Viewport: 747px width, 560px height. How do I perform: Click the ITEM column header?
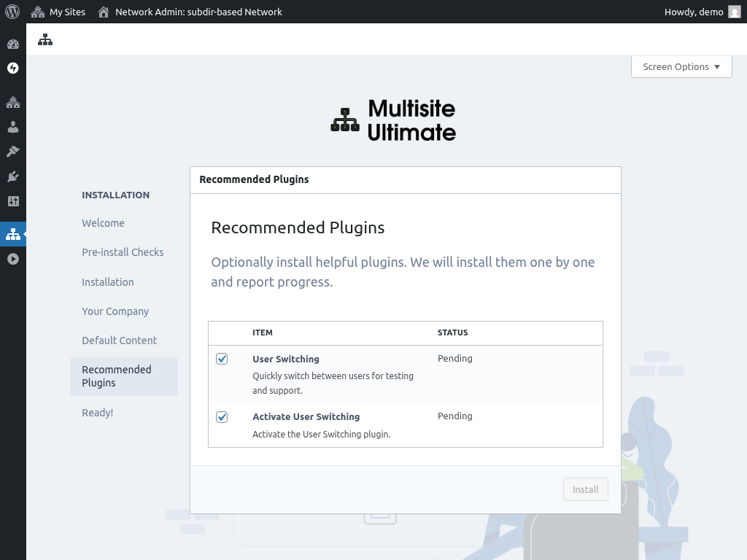263,332
